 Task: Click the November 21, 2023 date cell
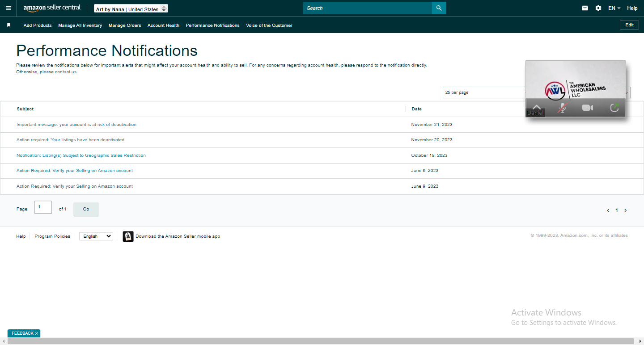tap(432, 125)
